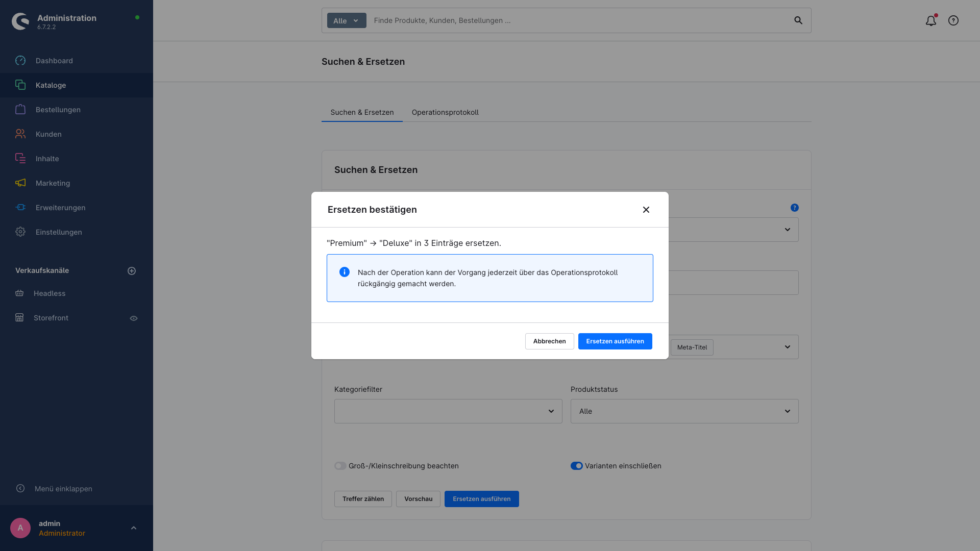This screenshot has width=980, height=551.
Task: Add a sales channel with plus icon
Action: click(x=132, y=271)
